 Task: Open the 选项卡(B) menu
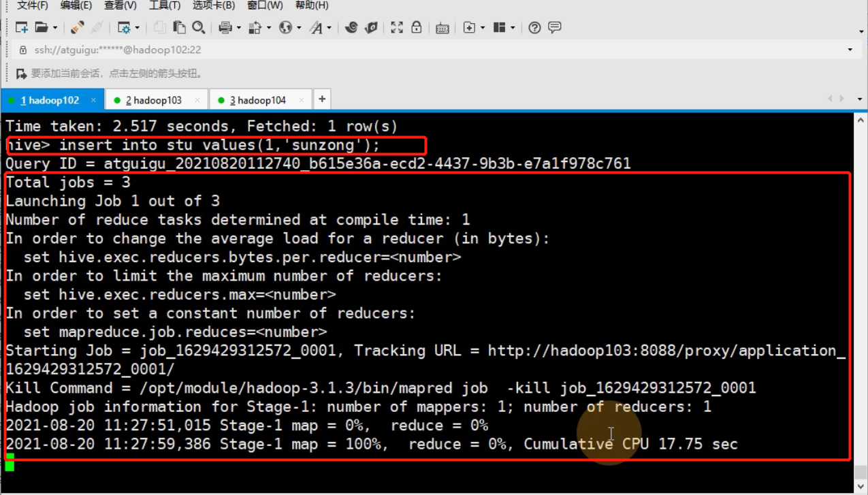[x=213, y=5]
